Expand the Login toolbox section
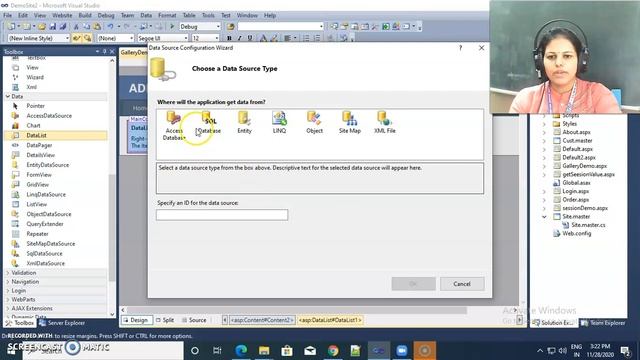The image size is (640, 360). pos(8,291)
